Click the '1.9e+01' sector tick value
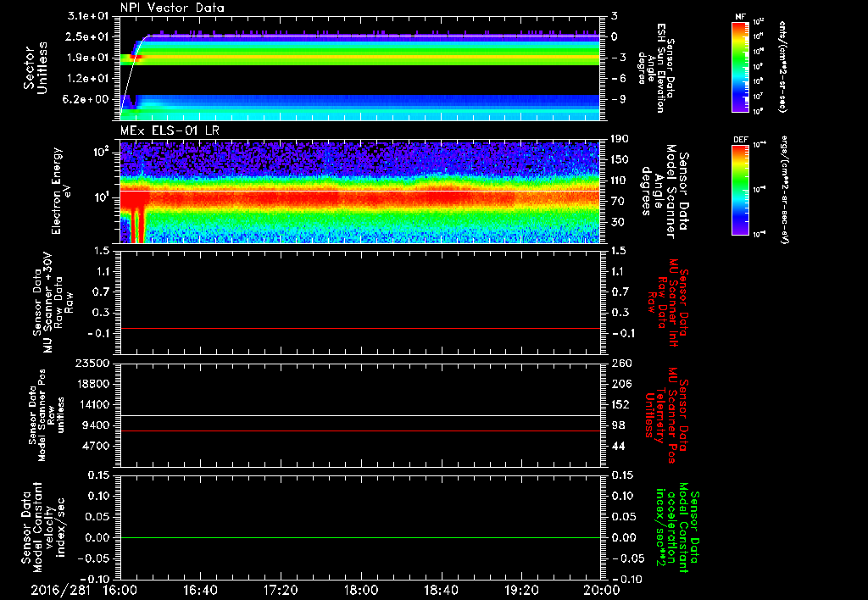This screenshot has width=868, height=600. (88, 58)
